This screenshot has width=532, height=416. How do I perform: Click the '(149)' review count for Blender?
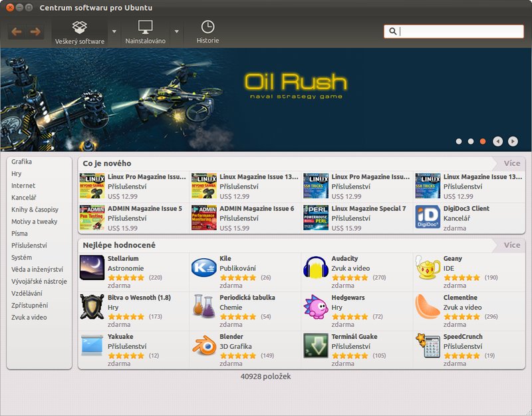tap(267, 355)
